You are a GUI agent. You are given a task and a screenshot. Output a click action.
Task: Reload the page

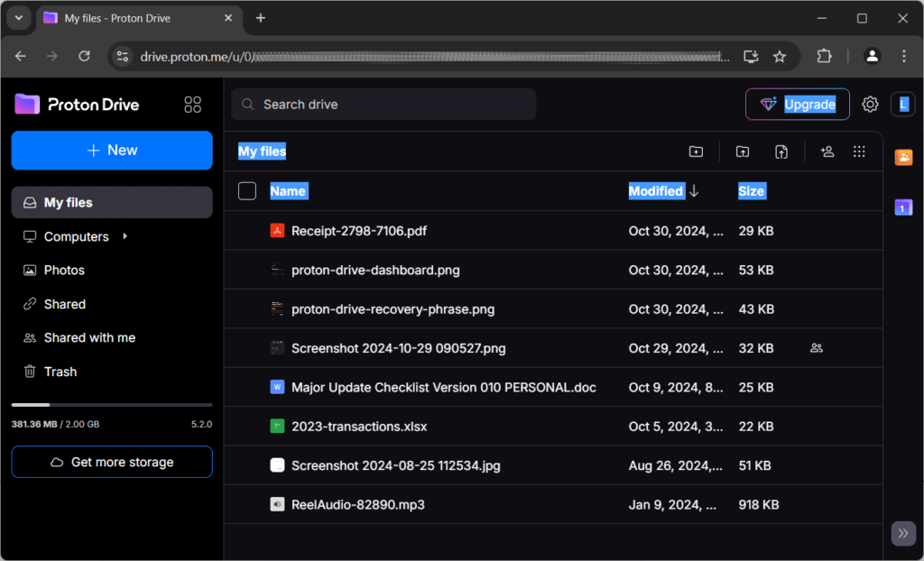84,56
